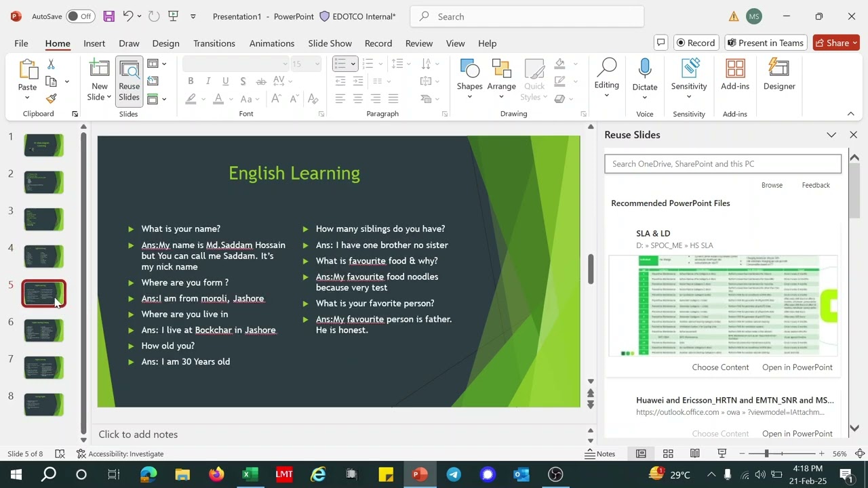This screenshot has width=868, height=488.
Task: Expand the Bullets dropdown arrow
Action: pos(353,64)
